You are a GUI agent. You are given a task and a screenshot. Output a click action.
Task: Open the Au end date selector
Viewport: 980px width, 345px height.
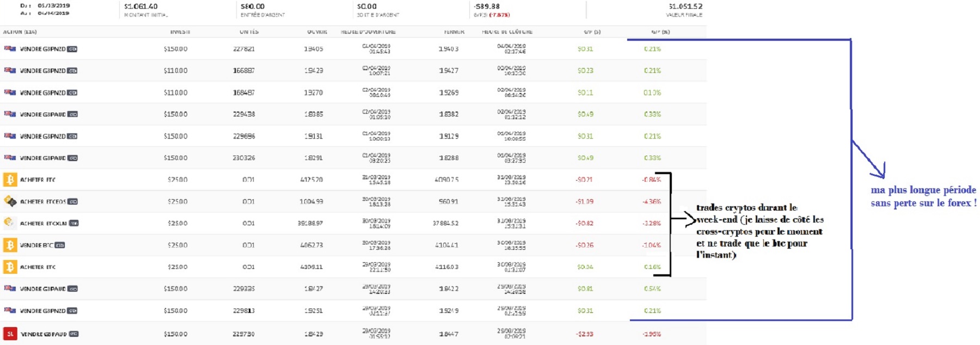point(53,13)
